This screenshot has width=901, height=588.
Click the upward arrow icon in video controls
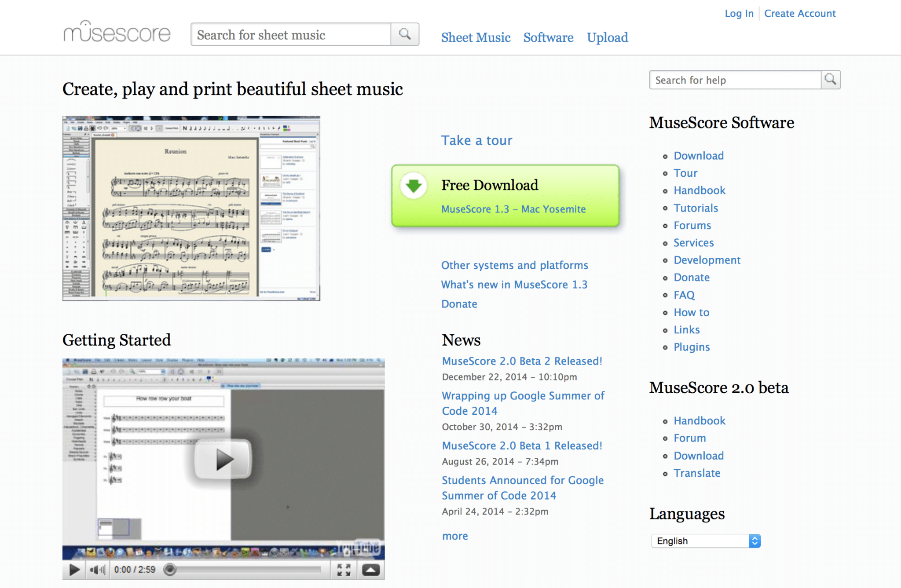tap(371, 570)
